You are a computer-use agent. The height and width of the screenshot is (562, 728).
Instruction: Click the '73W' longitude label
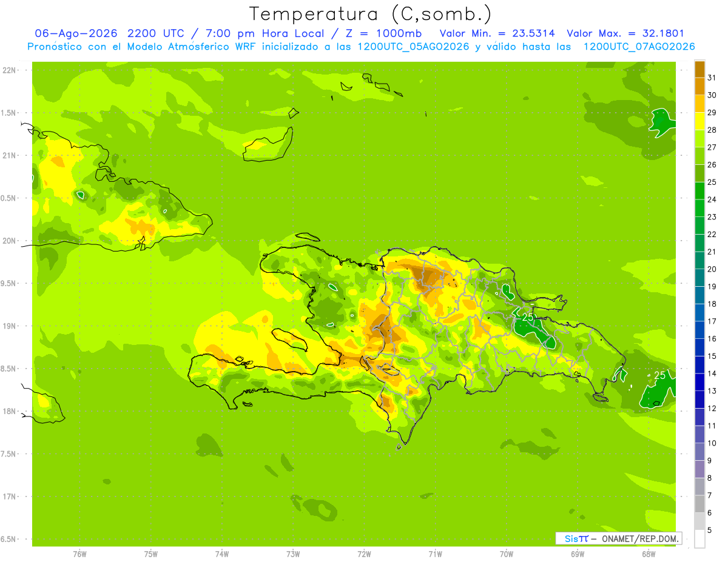(293, 555)
